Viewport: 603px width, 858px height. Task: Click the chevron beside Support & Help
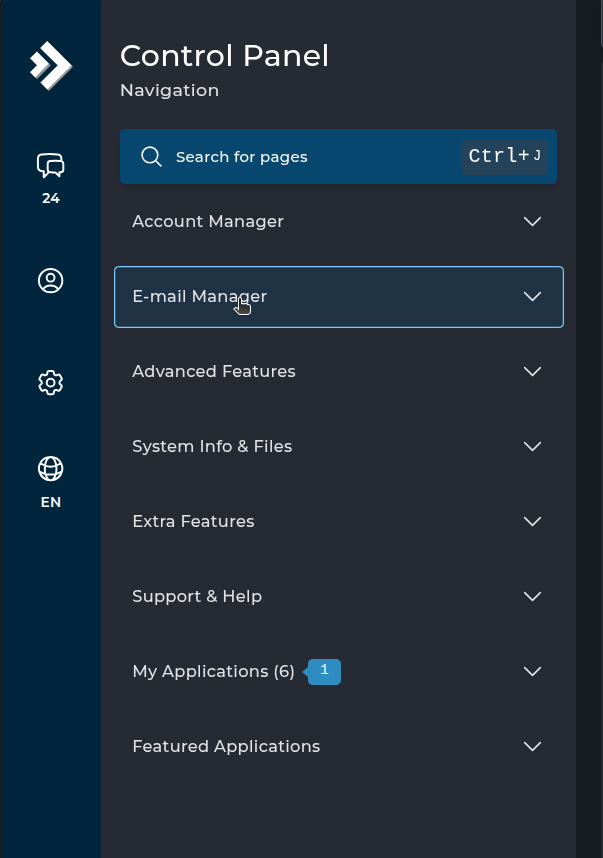tap(532, 597)
